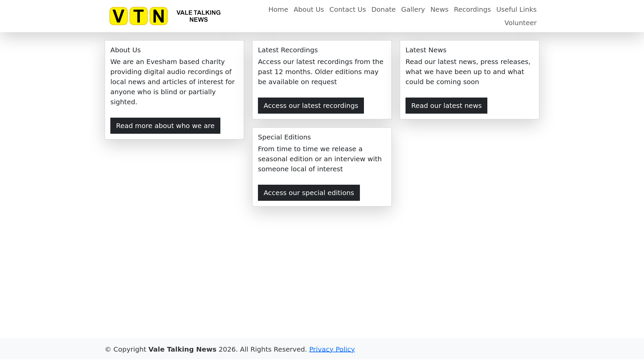Open Recordings from the navigation bar
Viewport: 644px width, 362px height.
coord(472,9)
